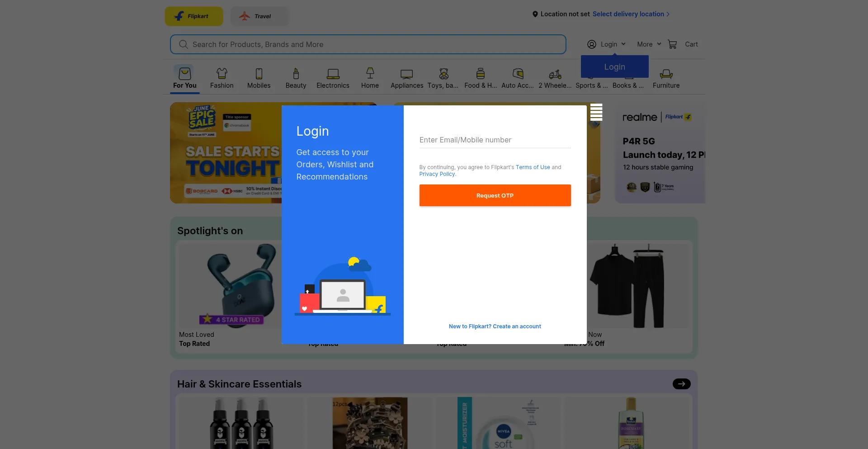Open the shopping cart icon
Image resolution: width=868 pixels, height=449 pixels.
point(672,44)
